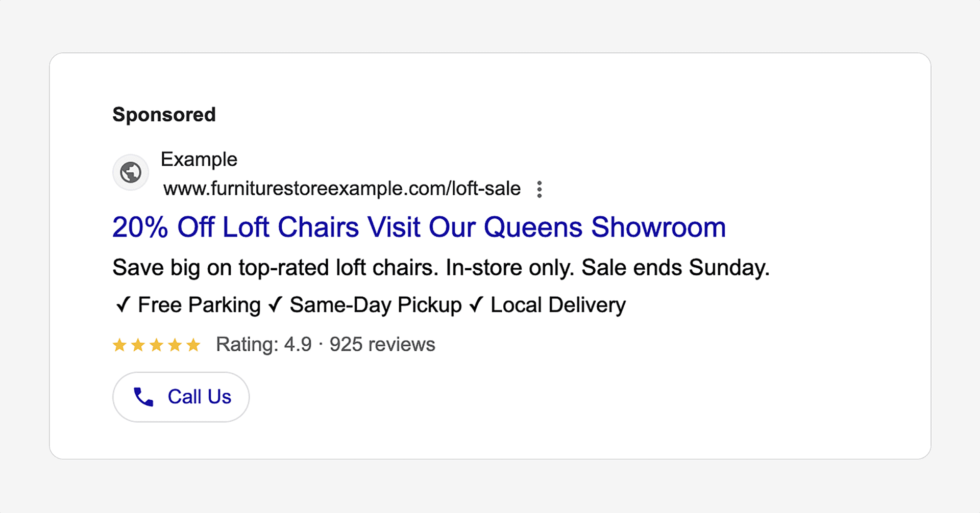Click the Free Parking callout text
The height and width of the screenshot is (513, 980).
click(200, 305)
